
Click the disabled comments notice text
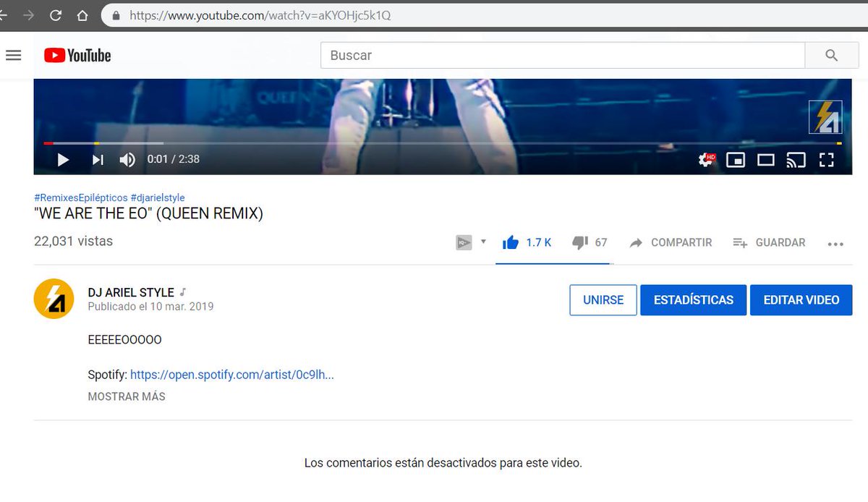443,462
